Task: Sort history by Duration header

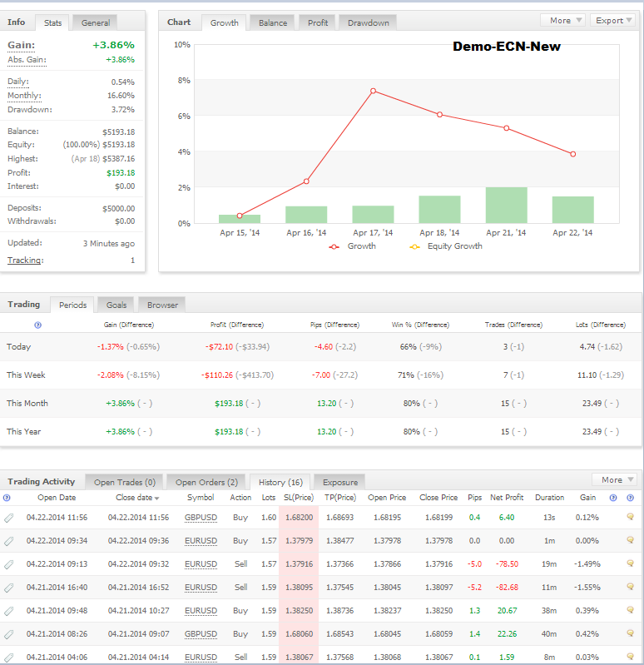Action: [x=549, y=498]
